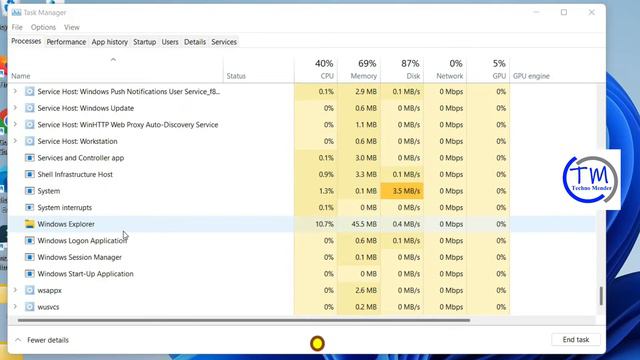The image size is (640, 360).
Task: Click the System interrupts icon
Action: pos(29,207)
